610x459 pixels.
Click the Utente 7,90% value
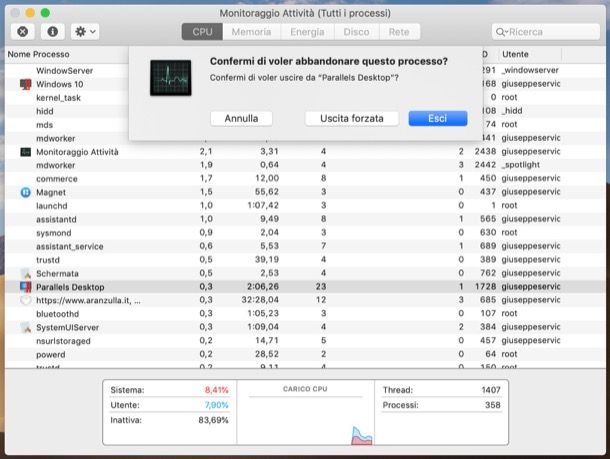click(216, 405)
